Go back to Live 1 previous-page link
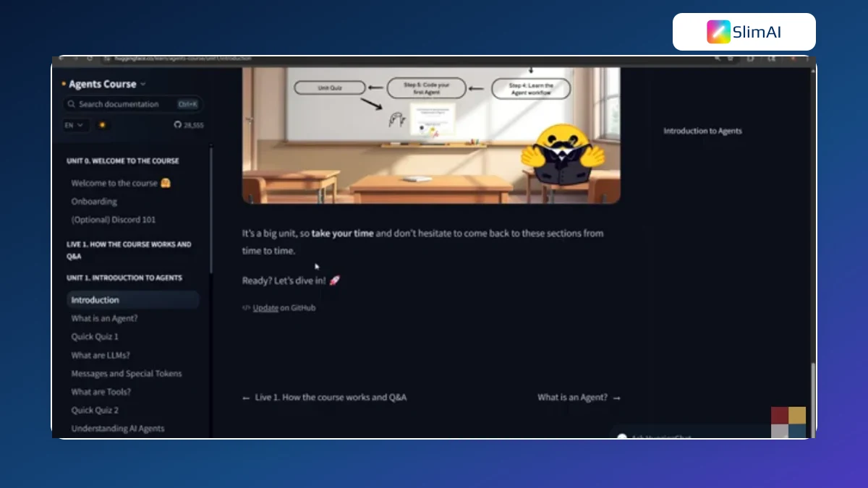Image resolution: width=868 pixels, height=488 pixels. pos(324,398)
